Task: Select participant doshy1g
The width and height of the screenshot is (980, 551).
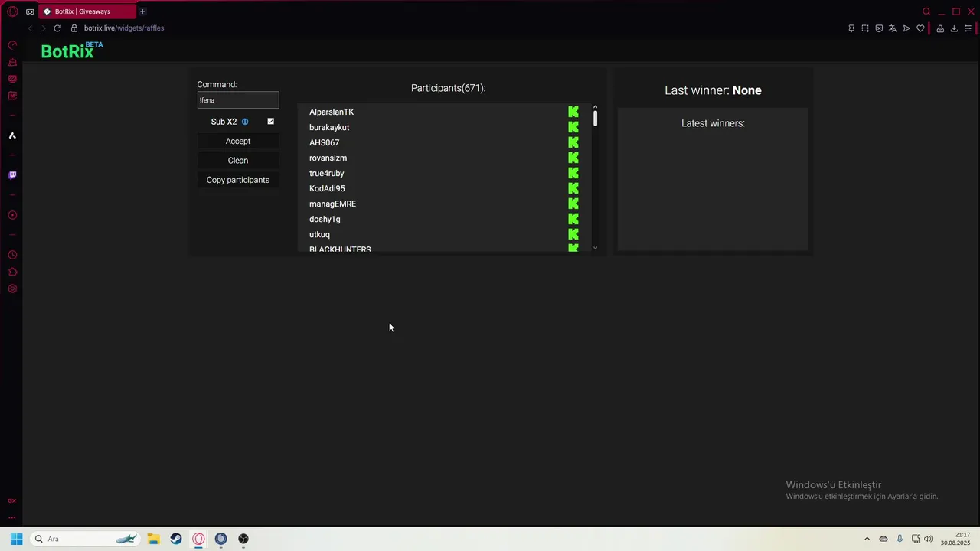Action: pos(325,219)
